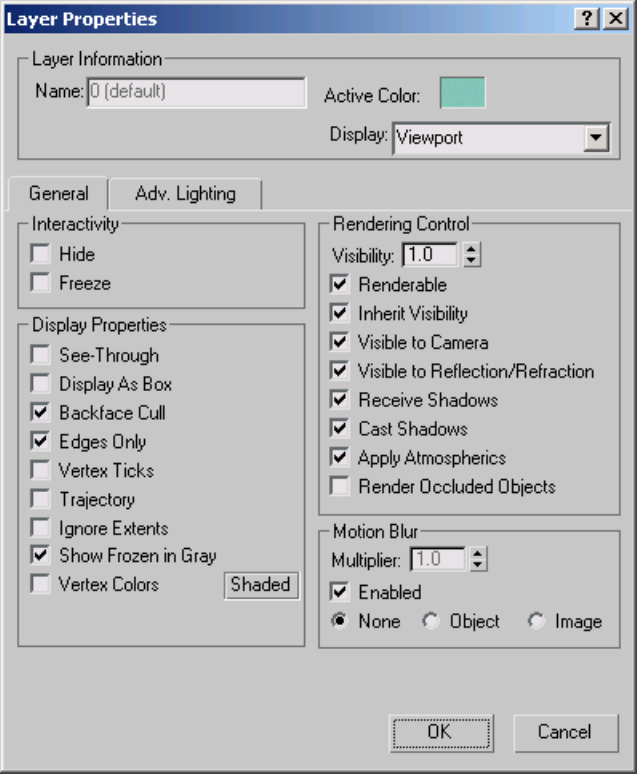Open the Active Color swatch

[x=462, y=93]
